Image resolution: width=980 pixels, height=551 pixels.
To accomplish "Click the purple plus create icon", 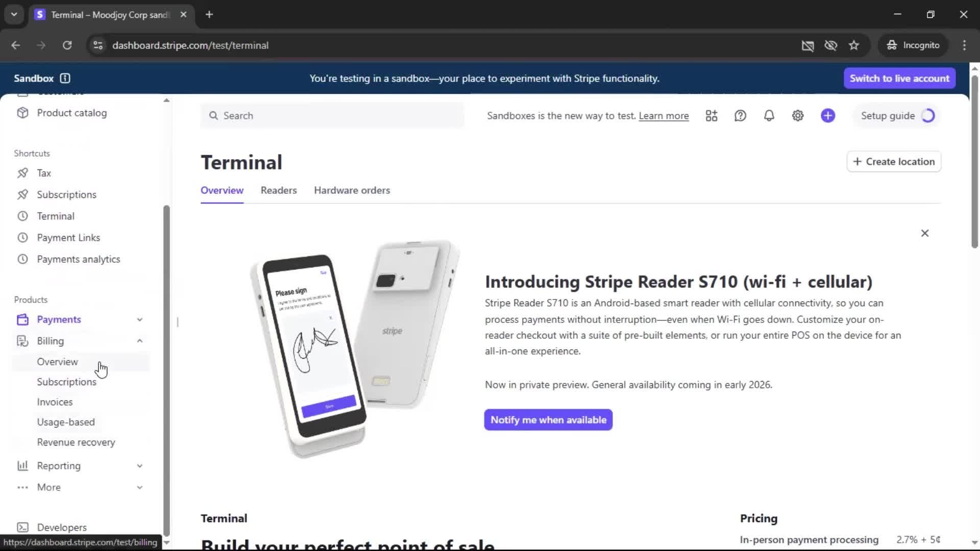I will click(x=828, y=116).
